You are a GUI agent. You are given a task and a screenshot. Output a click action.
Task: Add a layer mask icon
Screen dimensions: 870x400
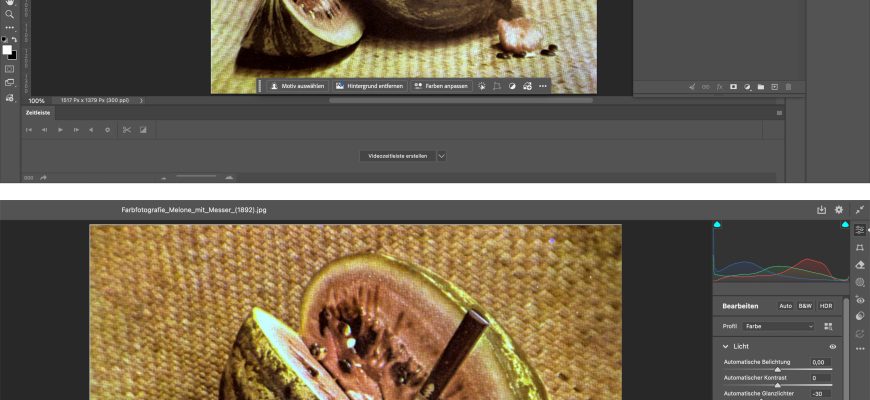[x=734, y=87]
